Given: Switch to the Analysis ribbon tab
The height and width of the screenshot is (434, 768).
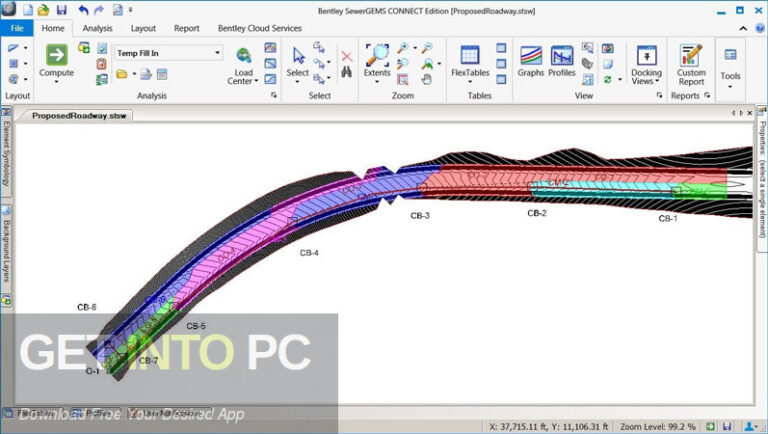Looking at the screenshot, I should [97, 28].
